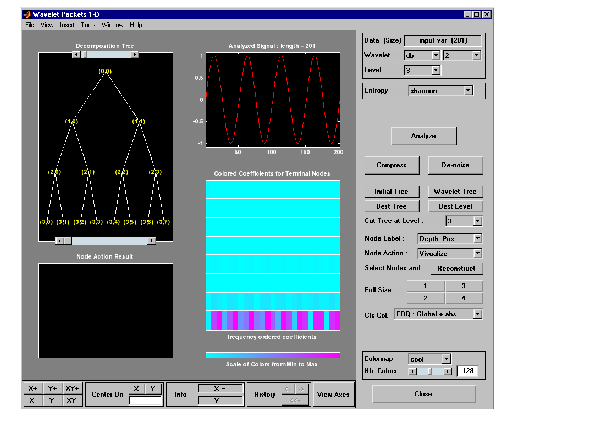The height and width of the screenshot is (435, 600).
Task: Click the scrollbar above the decomposition tree
Action: [x=105, y=54]
